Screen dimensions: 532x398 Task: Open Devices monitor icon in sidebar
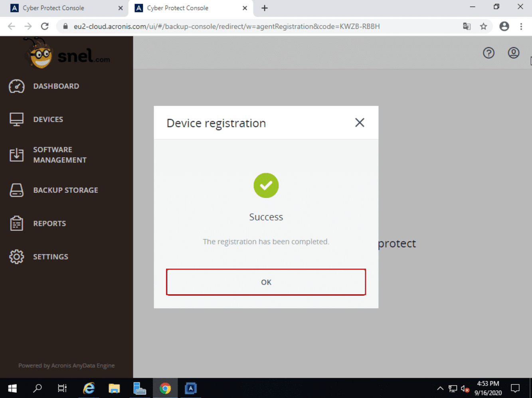pyautogui.click(x=16, y=119)
